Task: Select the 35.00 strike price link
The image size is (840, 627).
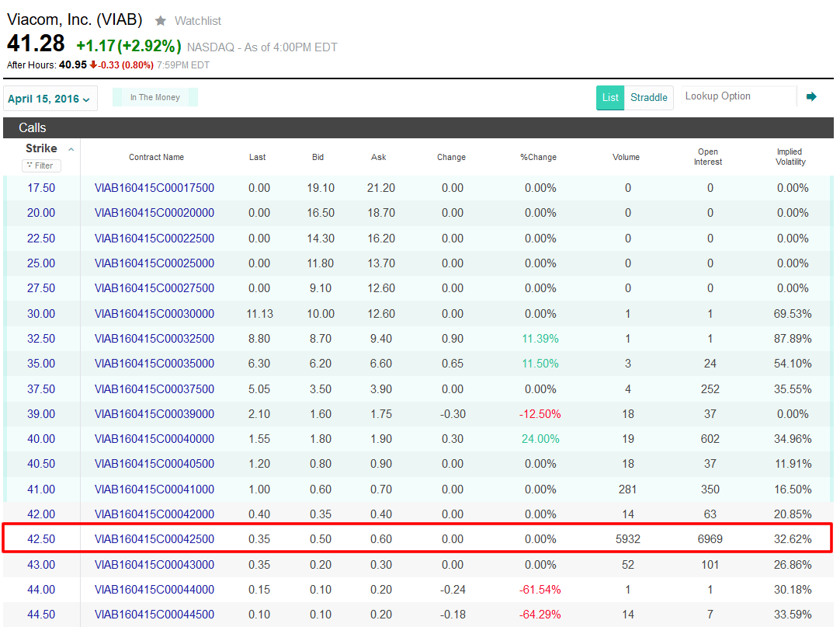Action: [41, 364]
